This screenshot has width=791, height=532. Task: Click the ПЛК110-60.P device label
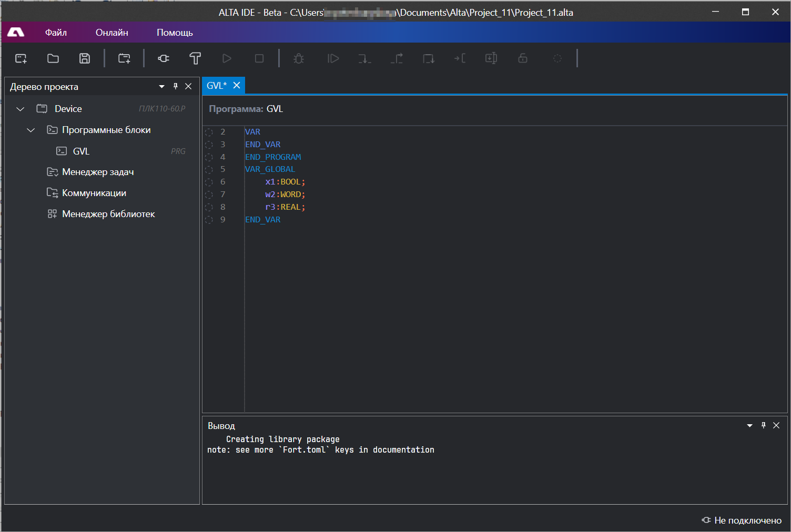click(x=162, y=109)
